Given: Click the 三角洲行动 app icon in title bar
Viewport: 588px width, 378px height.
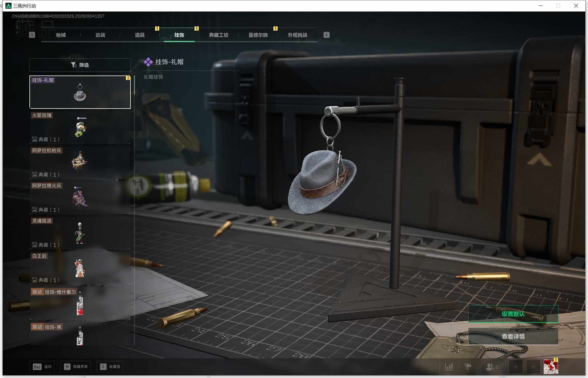Looking at the screenshot, I should pyautogui.click(x=8, y=6).
